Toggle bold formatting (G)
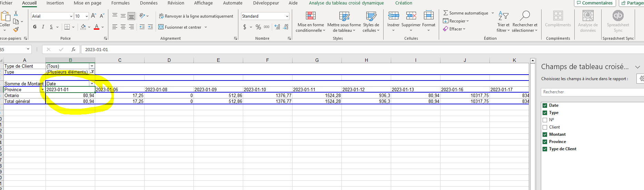 point(35,27)
